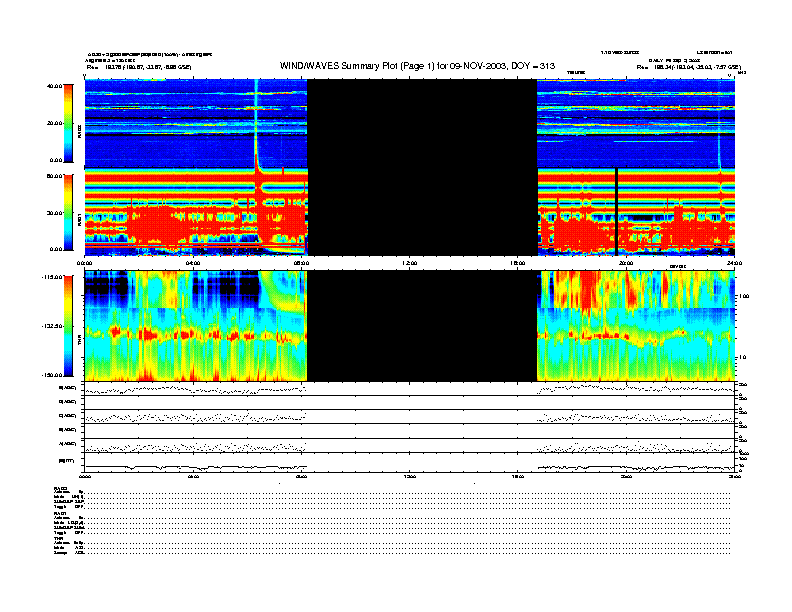Click the 08:00 time label below RAD1 spectrogram

click(x=301, y=263)
